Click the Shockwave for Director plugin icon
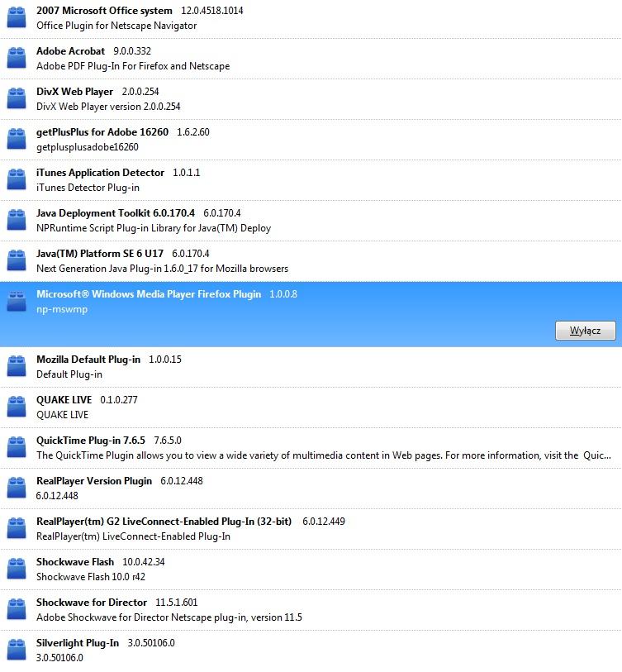The image size is (622, 672). tap(17, 609)
